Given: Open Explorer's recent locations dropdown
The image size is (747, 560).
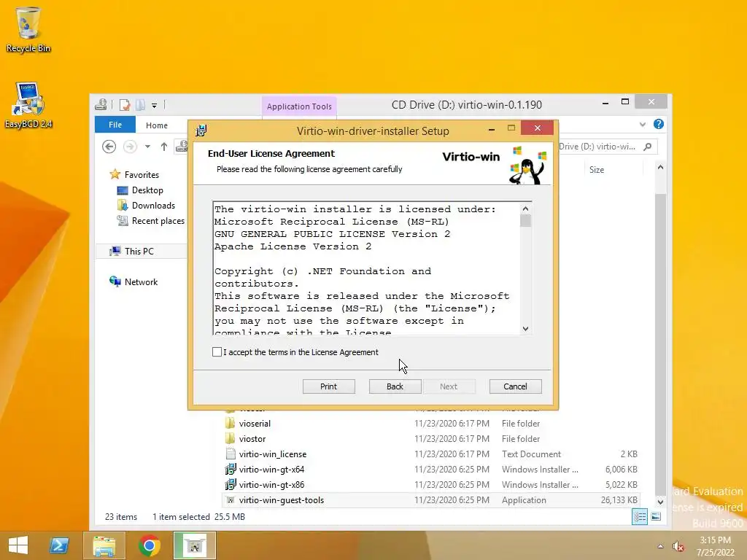Looking at the screenshot, I should click(147, 147).
